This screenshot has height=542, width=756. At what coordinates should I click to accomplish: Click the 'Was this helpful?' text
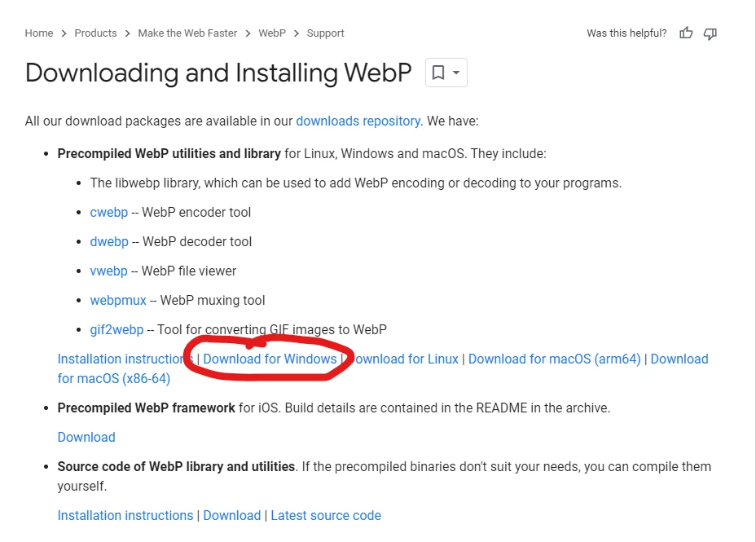pos(626,33)
